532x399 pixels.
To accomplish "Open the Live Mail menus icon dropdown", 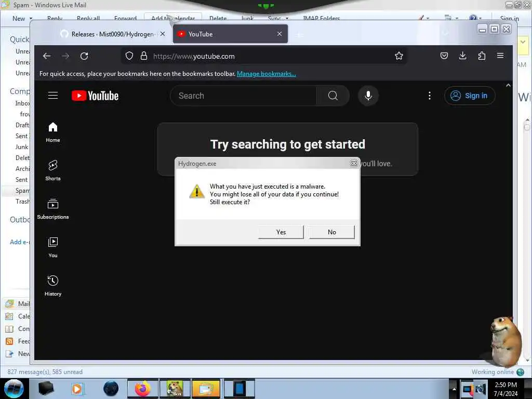I will pyautogui.click(x=451, y=18).
